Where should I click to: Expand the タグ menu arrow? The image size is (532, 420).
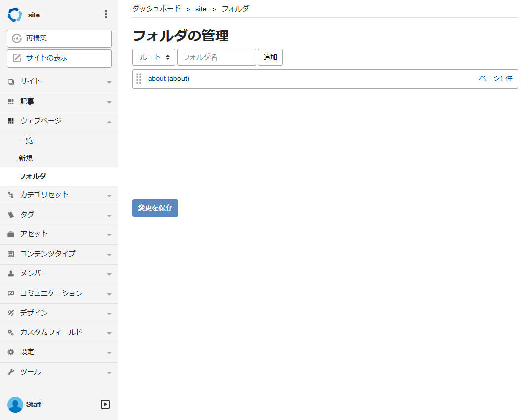coord(109,215)
